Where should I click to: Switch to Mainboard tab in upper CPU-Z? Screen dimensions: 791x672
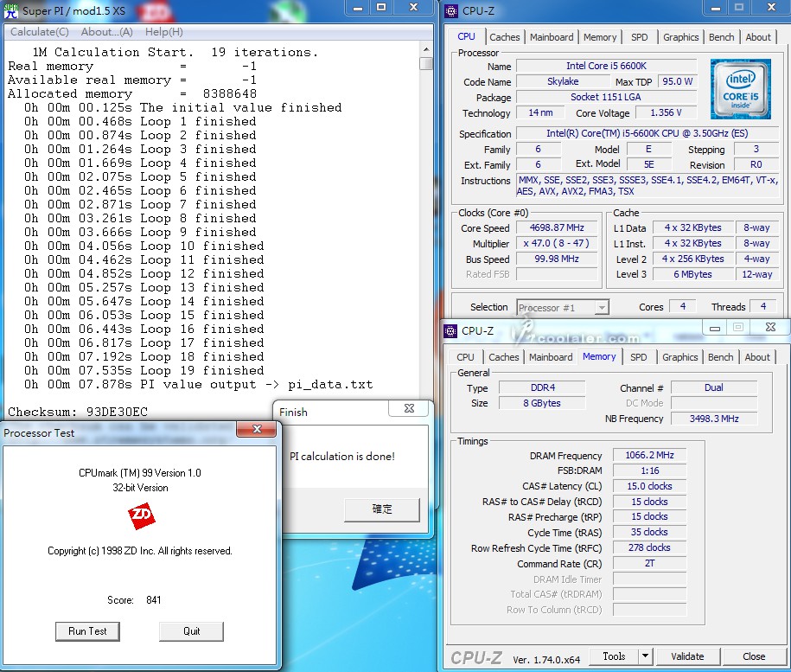point(552,37)
